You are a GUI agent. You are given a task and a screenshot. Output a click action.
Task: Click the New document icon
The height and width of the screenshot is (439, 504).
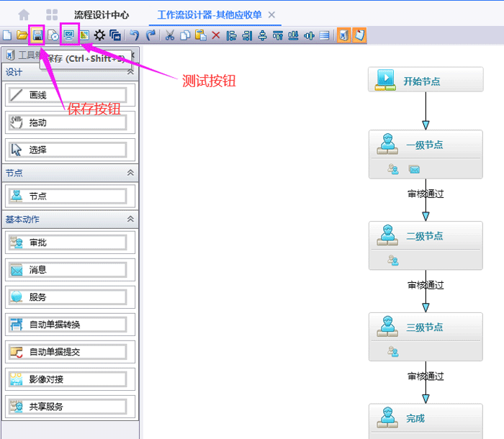(7, 35)
